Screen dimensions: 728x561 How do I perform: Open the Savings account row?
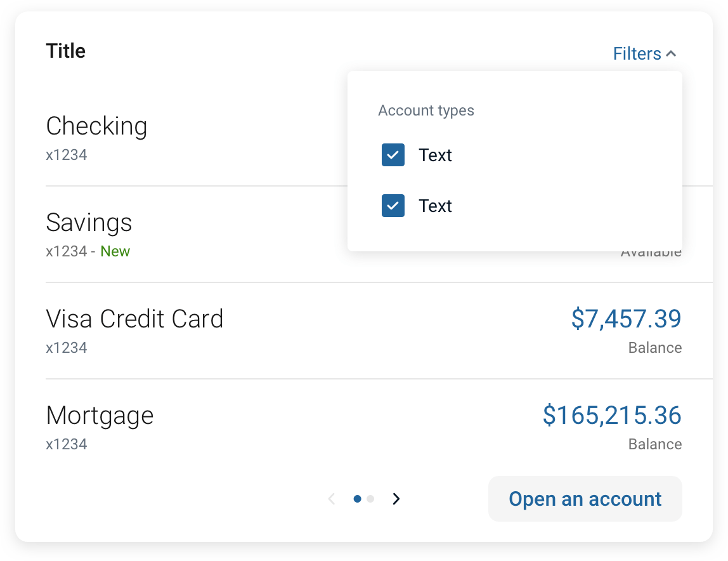89,223
